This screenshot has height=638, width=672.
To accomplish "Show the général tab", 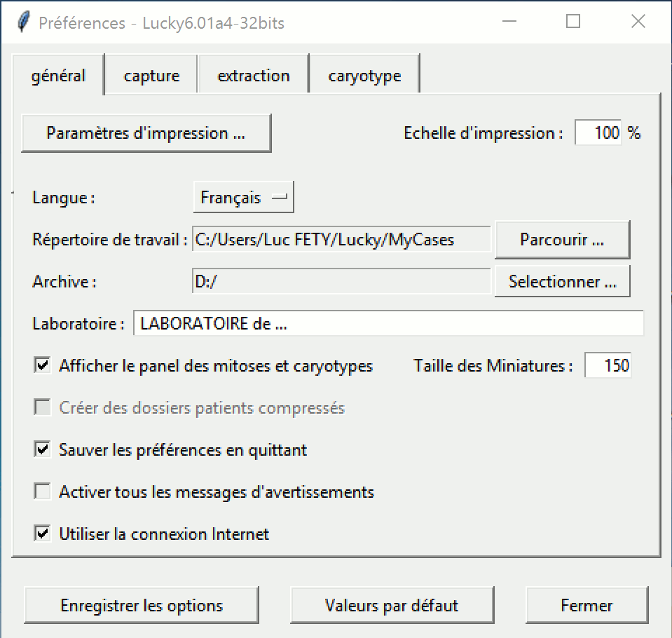I will click(x=58, y=76).
